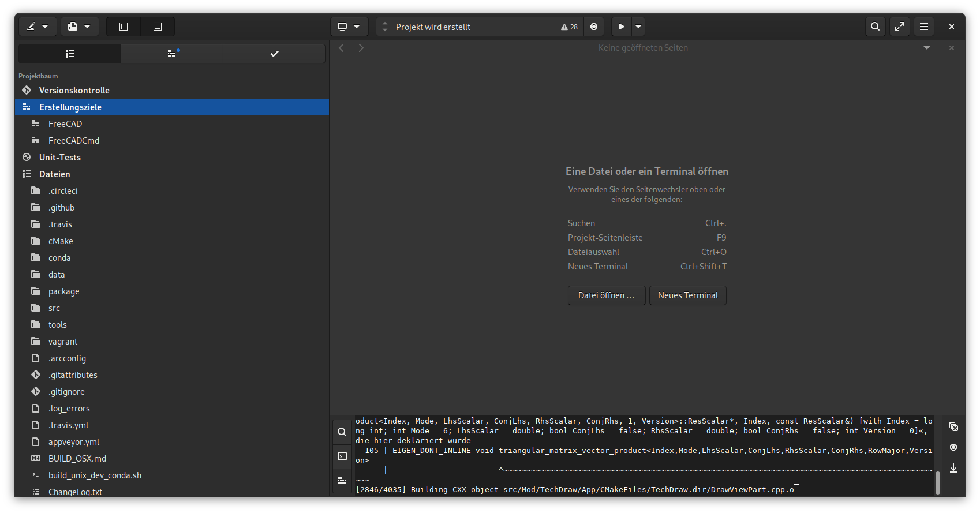Open the package folder
The image size is (980, 513).
(x=172, y=291)
